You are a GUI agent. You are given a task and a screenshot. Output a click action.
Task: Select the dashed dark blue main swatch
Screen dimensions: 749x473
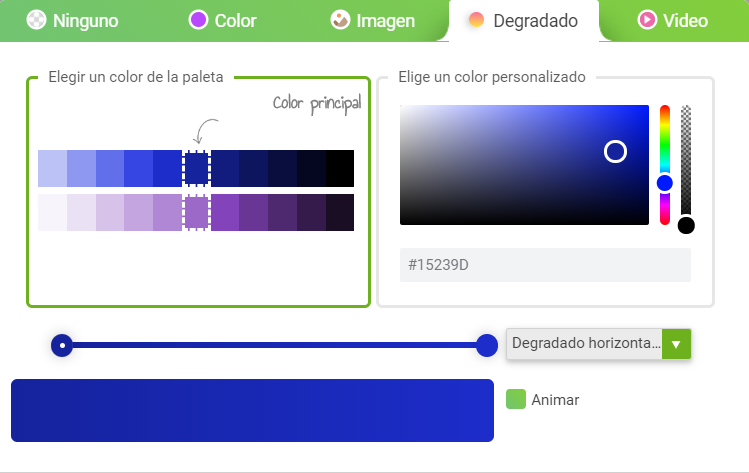coord(196,168)
